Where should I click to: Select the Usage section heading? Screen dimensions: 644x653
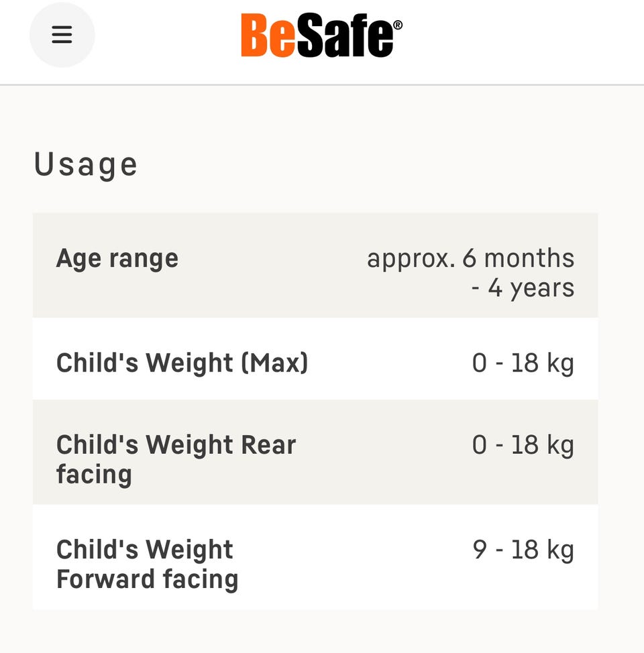[x=85, y=164]
